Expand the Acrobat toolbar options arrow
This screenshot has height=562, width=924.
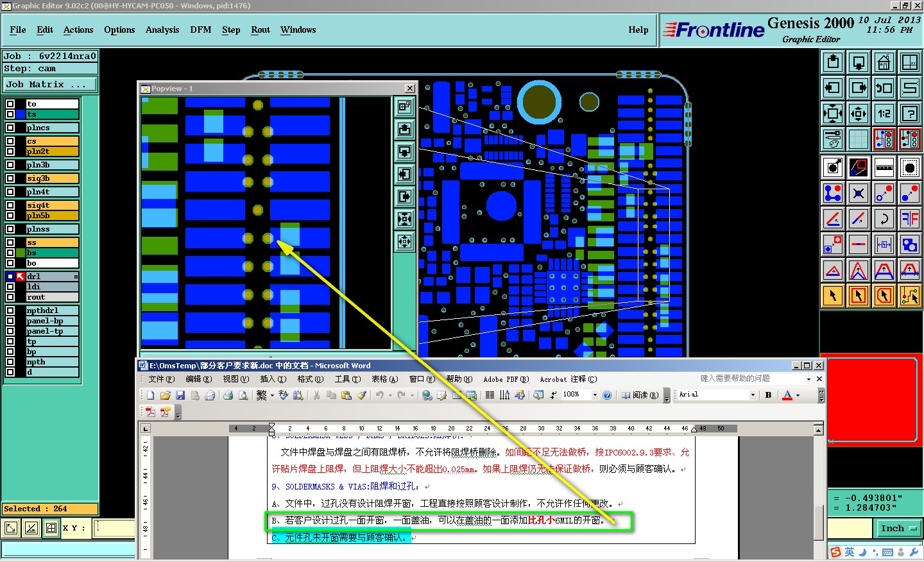pos(178,413)
